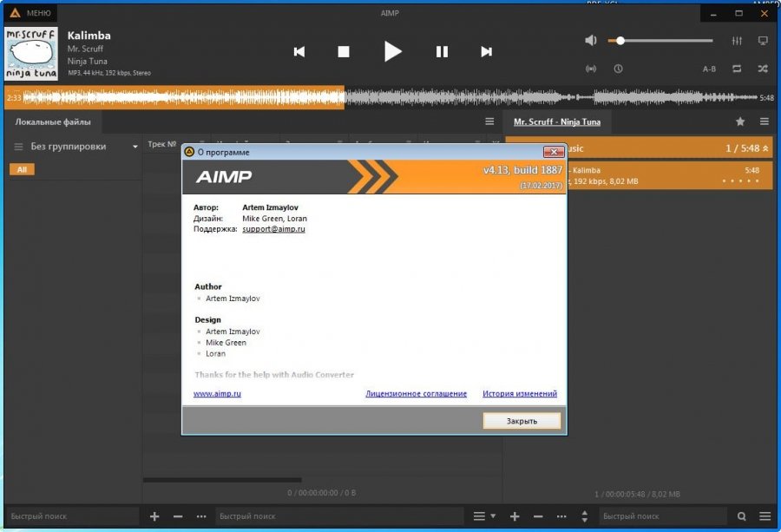Toggle repeat playback mode
Image resolution: width=781 pixels, height=532 pixels.
pos(737,69)
